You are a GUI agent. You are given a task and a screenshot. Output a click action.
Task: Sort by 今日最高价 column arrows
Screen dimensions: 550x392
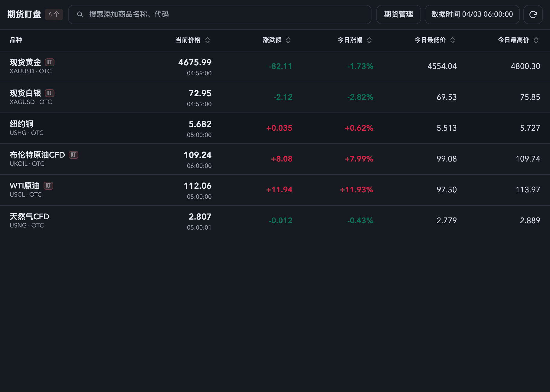[x=536, y=40]
